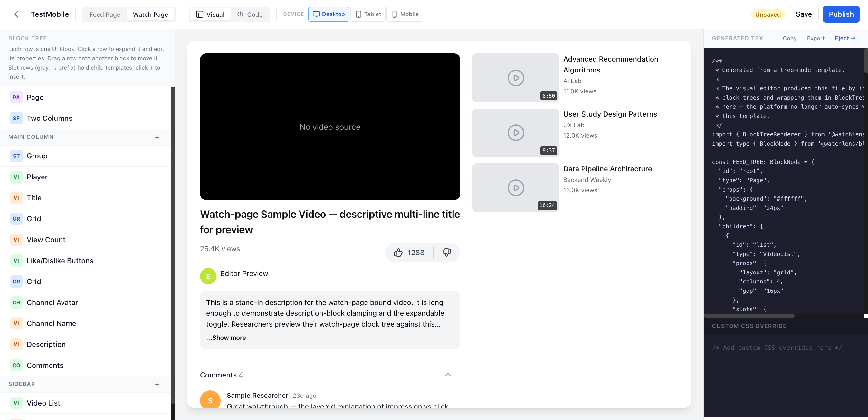
Task: Click the VI badge on the Title row
Action: pyautogui.click(x=16, y=198)
